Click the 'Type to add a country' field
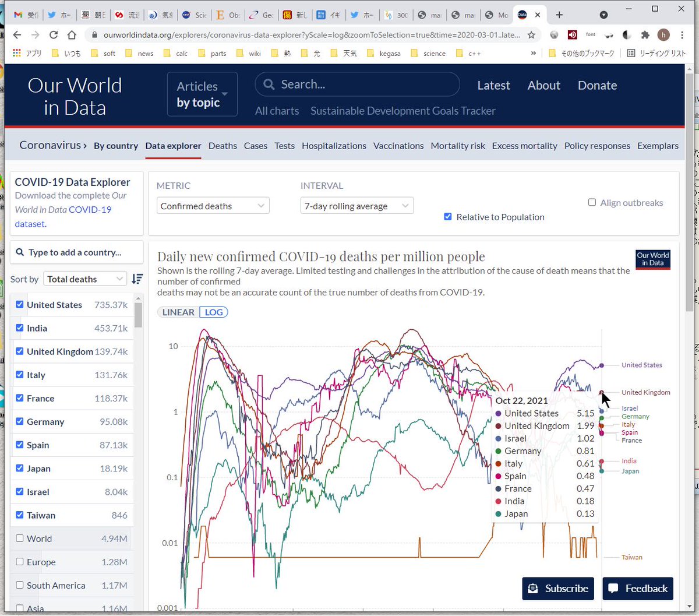 77,252
